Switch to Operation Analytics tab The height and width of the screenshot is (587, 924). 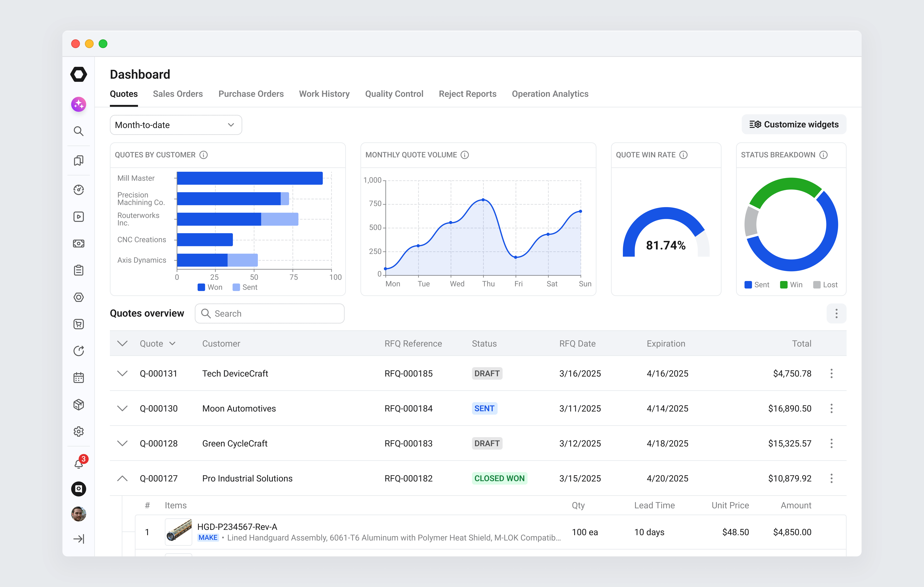point(550,94)
